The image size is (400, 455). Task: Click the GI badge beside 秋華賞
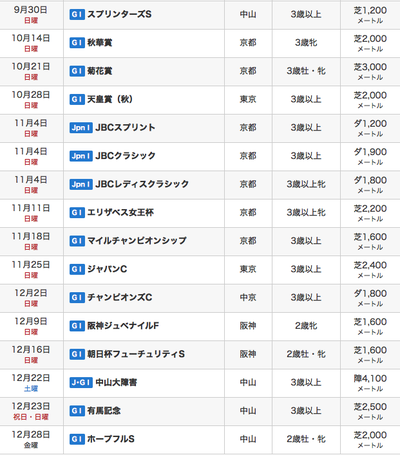click(x=77, y=43)
